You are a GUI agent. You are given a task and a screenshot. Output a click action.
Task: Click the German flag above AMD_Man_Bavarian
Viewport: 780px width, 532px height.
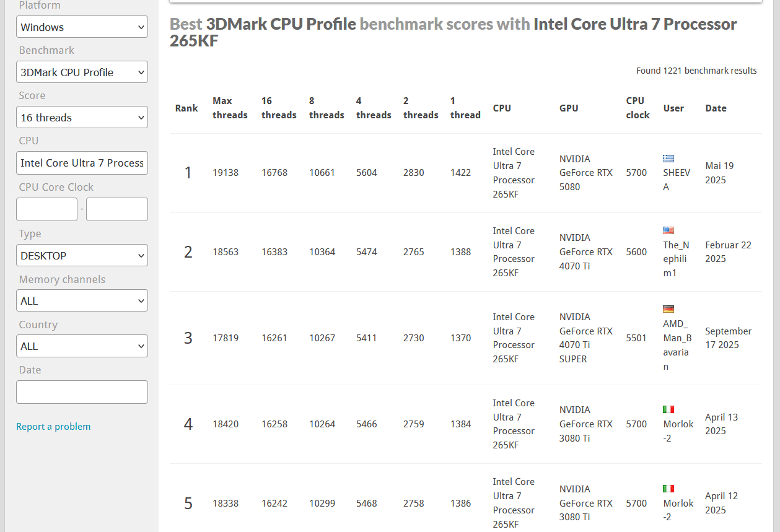(x=668, y=309)
